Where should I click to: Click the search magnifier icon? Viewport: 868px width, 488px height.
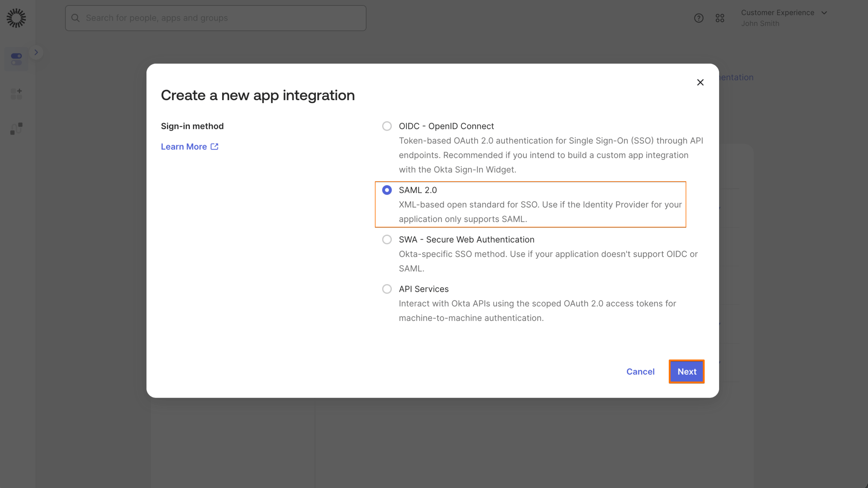coord(75,18)
